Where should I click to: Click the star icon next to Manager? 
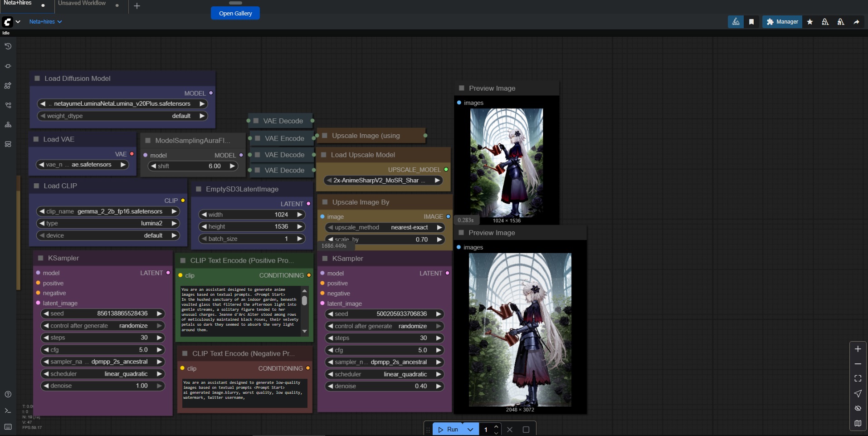[x=810, y=22]
